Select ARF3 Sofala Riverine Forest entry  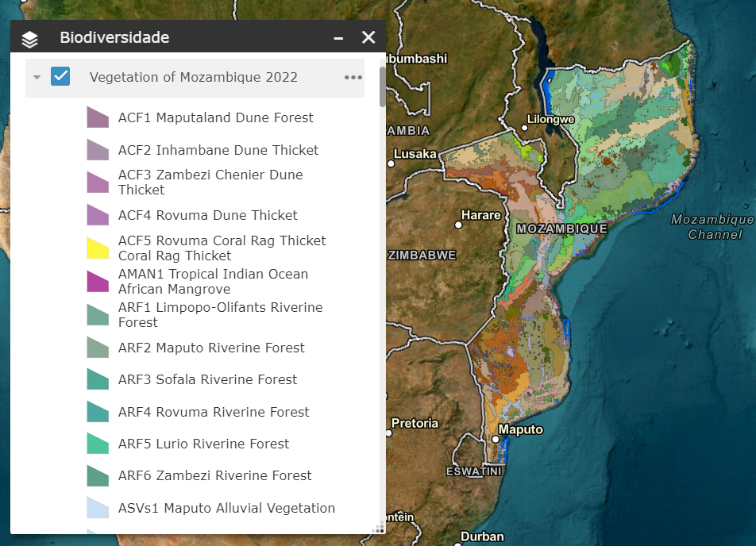(207, 379)
